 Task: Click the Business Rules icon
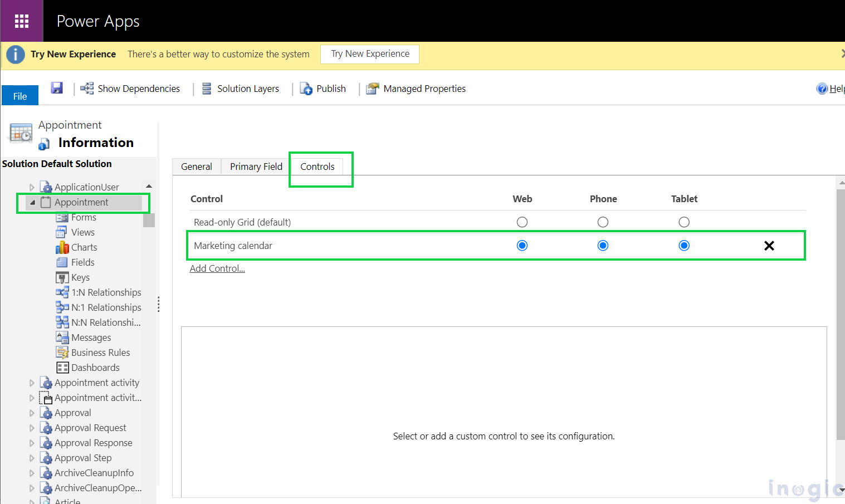(62, 353)
